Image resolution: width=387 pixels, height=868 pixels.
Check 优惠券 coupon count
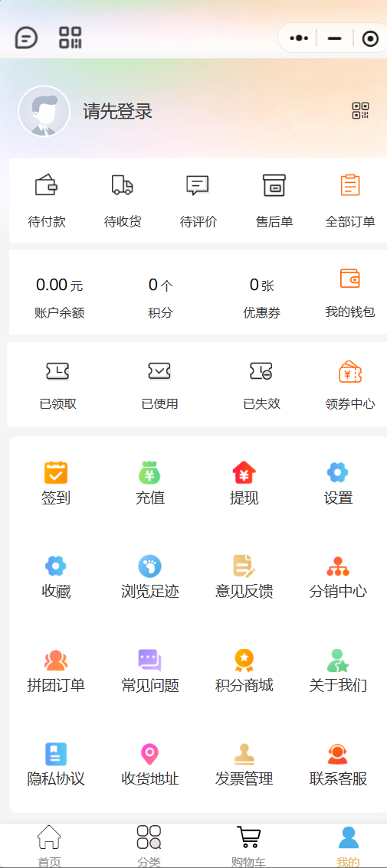point(261,299)
